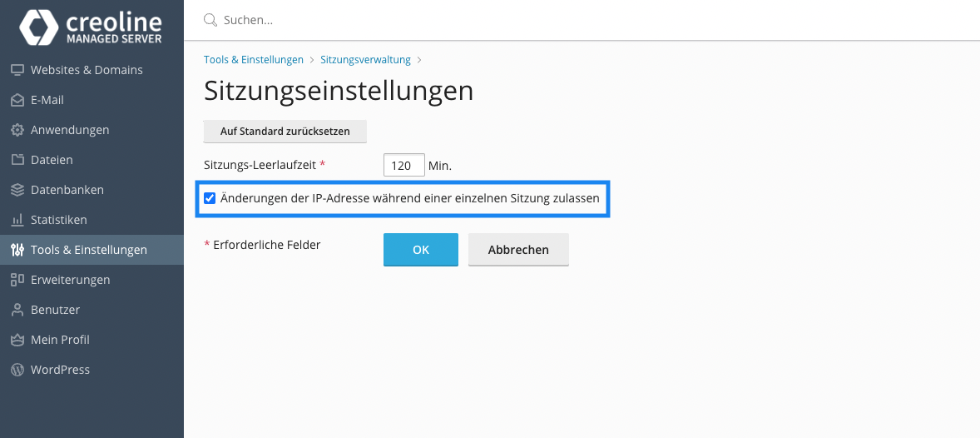Go to the Benutzer sidebar entry
The width and height of the screenshot is (980, 438).
tap(92, 310)
